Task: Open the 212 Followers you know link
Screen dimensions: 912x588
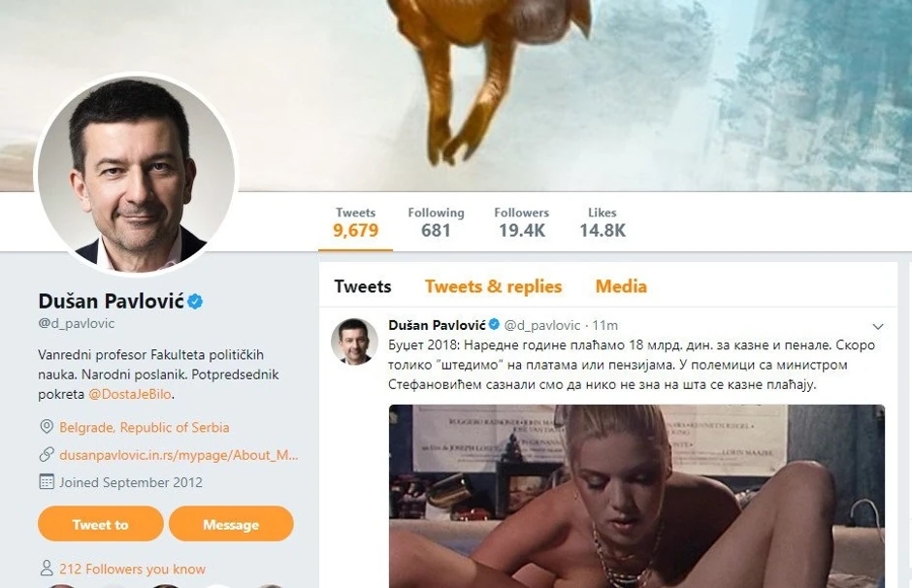Action: 132,570
